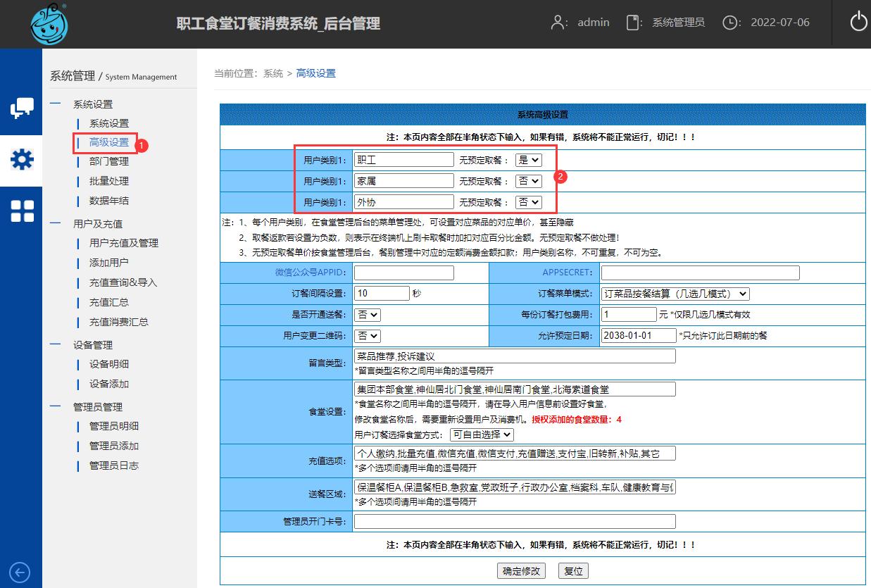
Task: Click the 系统 breadcrumb link
Action: point(273,73)
